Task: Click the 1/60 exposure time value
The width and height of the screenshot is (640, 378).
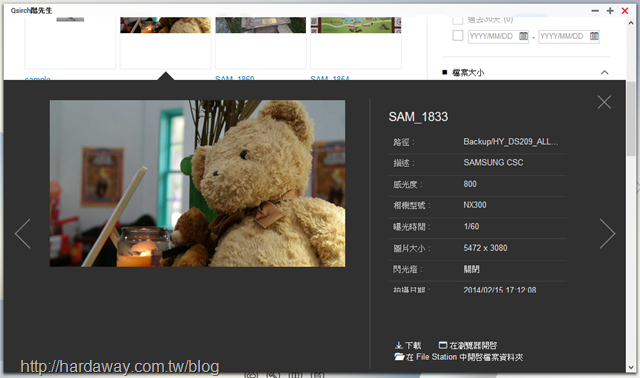Action: point(471,226)
